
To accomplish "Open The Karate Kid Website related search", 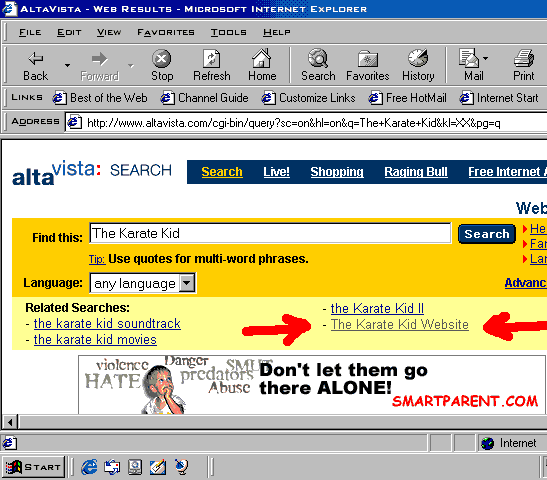I will [x=400, y=324].
